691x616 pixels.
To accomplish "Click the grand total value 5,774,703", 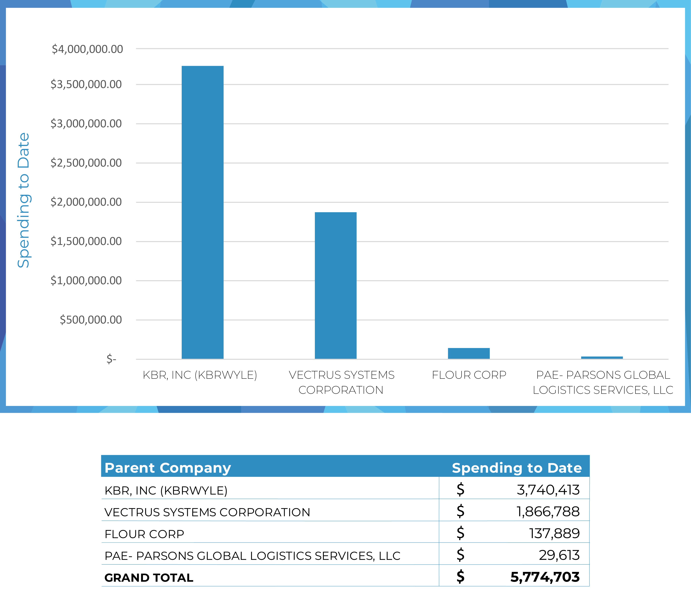I will pos(545,577).
